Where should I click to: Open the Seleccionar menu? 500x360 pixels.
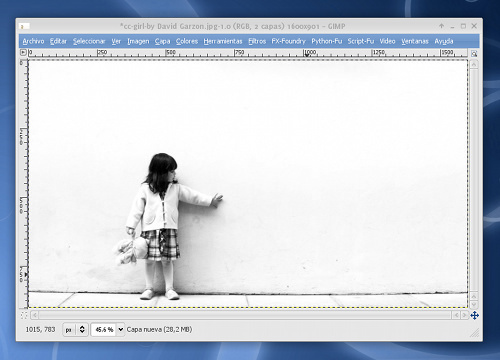click(x=89, y=41)
